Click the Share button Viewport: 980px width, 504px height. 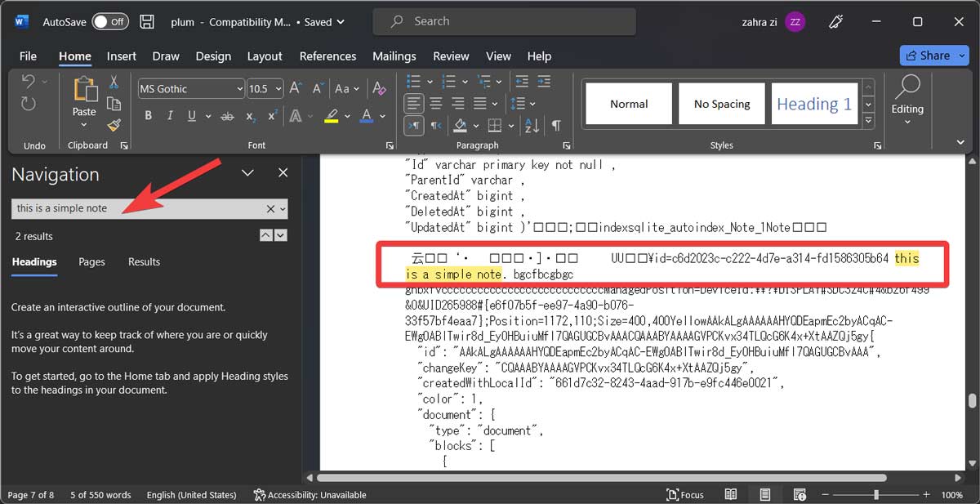click(932, 55)
